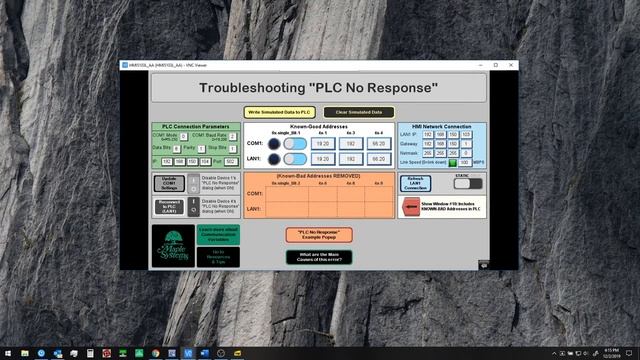Image resolution: width=640 pixels, height=360 pixels.
Task: Select the Link Speed 100 value box
Action: point(464,163)
